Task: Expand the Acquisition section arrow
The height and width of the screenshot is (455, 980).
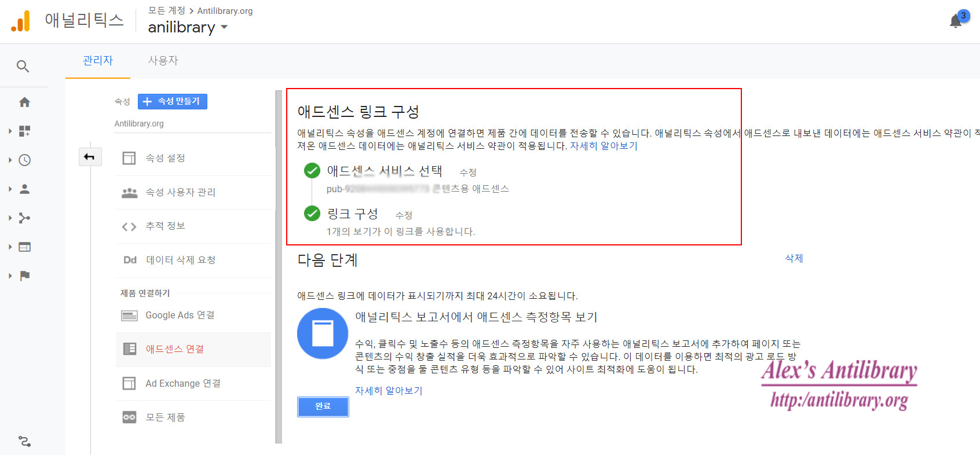Action: click(x=10, y=218)
